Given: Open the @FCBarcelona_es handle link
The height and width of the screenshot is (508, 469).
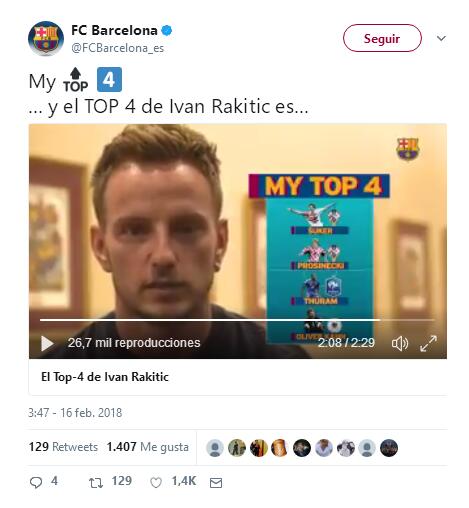Looking at the screenshot, I should point(118,48).
